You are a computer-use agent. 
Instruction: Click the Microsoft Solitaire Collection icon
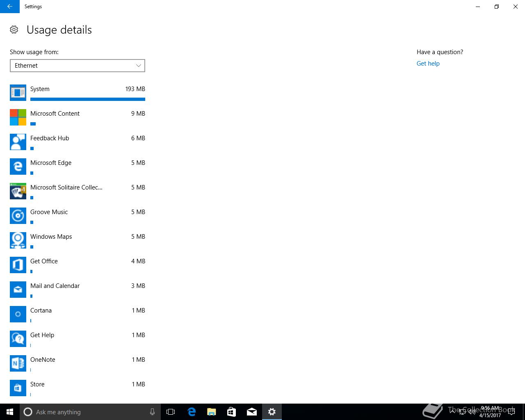coord(18,191)
